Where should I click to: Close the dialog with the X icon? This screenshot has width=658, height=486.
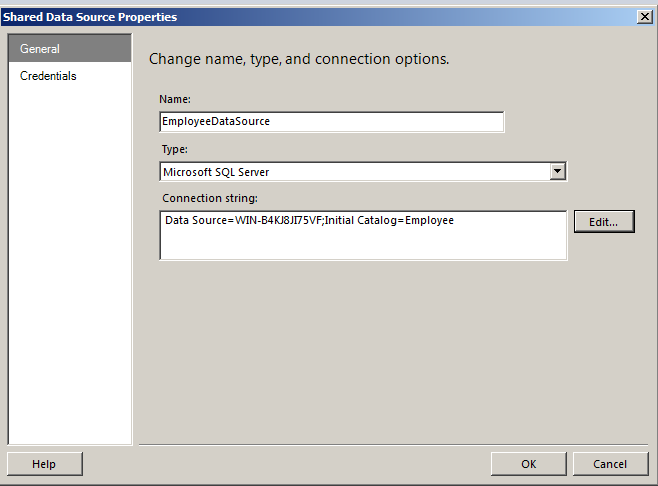pyautogui.click(x=645, y=17)
